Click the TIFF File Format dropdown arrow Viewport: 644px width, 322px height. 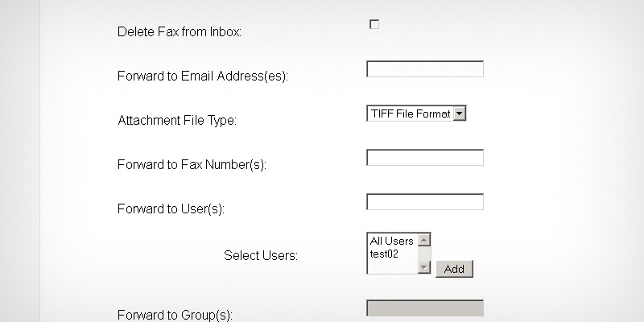(460, 114)
